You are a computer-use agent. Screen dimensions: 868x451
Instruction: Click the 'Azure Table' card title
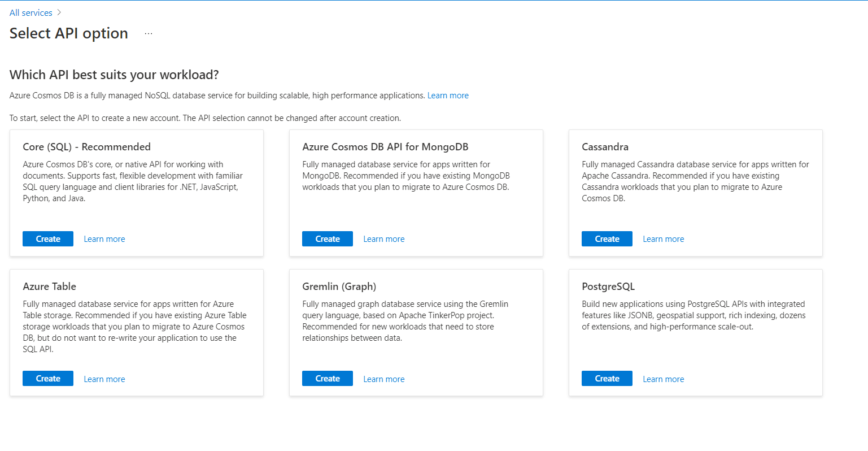pos(50,287)
